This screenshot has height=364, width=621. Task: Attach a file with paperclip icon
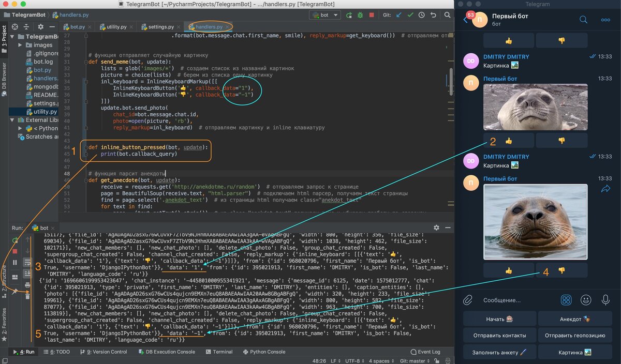tap(468, 299)
